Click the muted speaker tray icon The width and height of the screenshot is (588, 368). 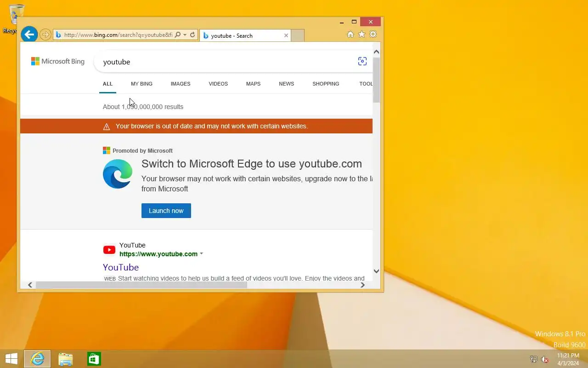coord(545,359)
